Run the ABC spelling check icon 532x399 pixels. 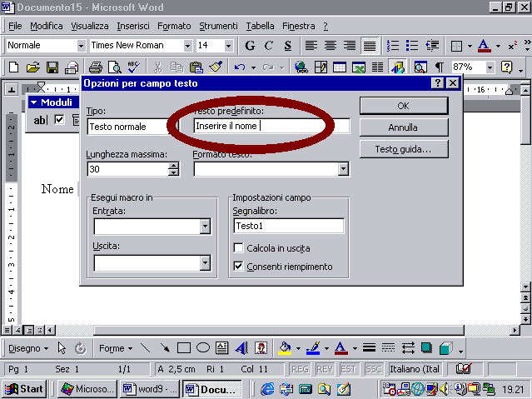tap(134, 67)
